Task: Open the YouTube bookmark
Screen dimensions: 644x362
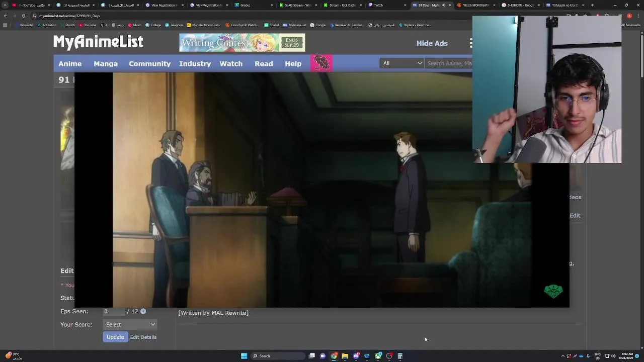Action: (88, 25)
